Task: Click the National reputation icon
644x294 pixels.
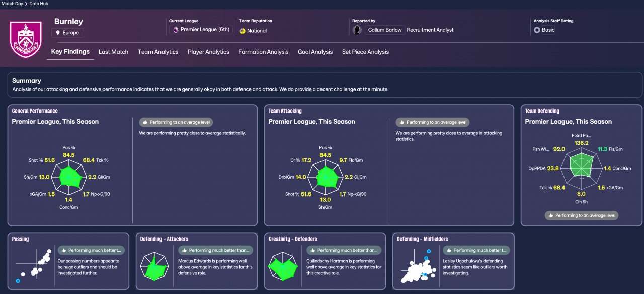Action: [x=243, y=31]
